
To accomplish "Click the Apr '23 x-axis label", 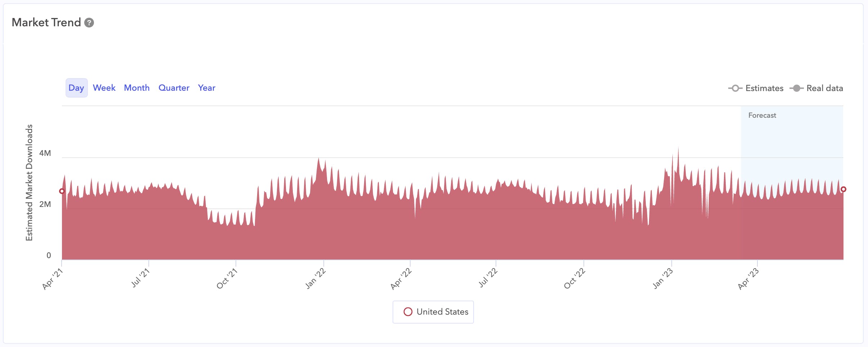I will (x=748, y=279).
